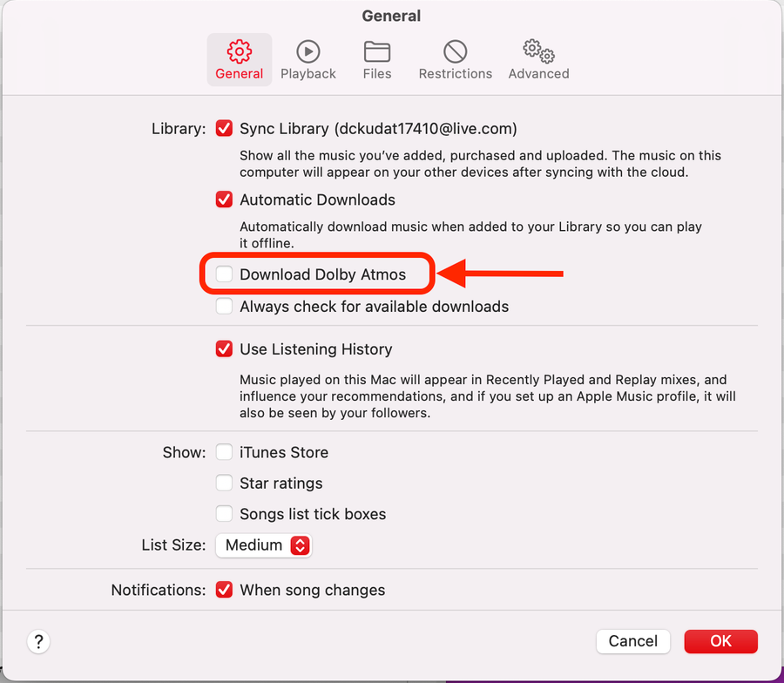Switch to the Advanced tab label
This screenshot has height=683, width=784.
pos(538,74)
